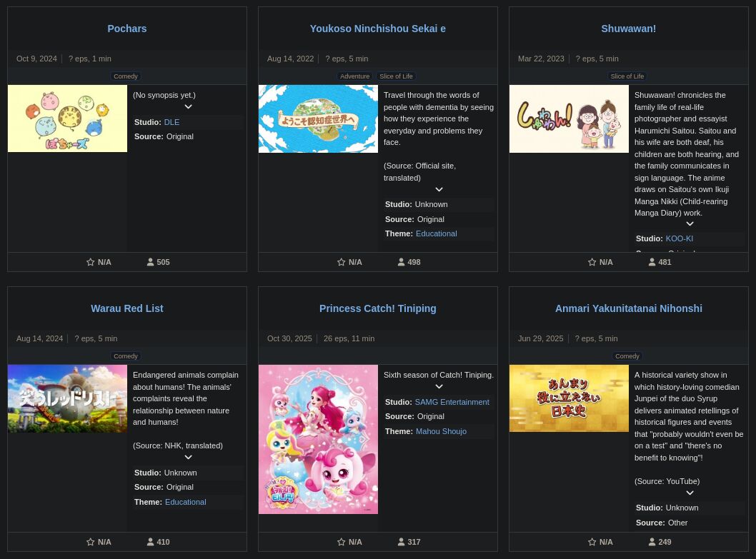This screenshot has width=756, height=559.
Task: Expand the Shuwawan! synopsis arrow
Action: coord(690,224)
